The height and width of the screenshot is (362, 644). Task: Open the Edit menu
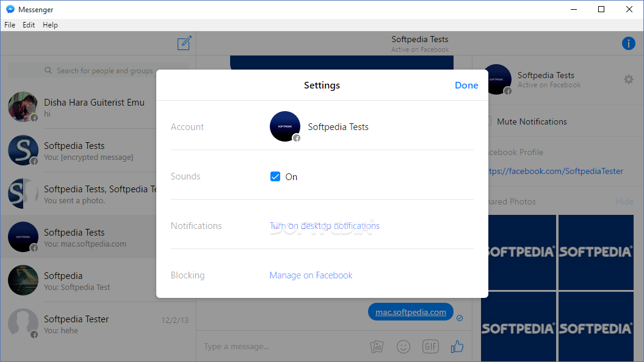click(x=29, y=24)
